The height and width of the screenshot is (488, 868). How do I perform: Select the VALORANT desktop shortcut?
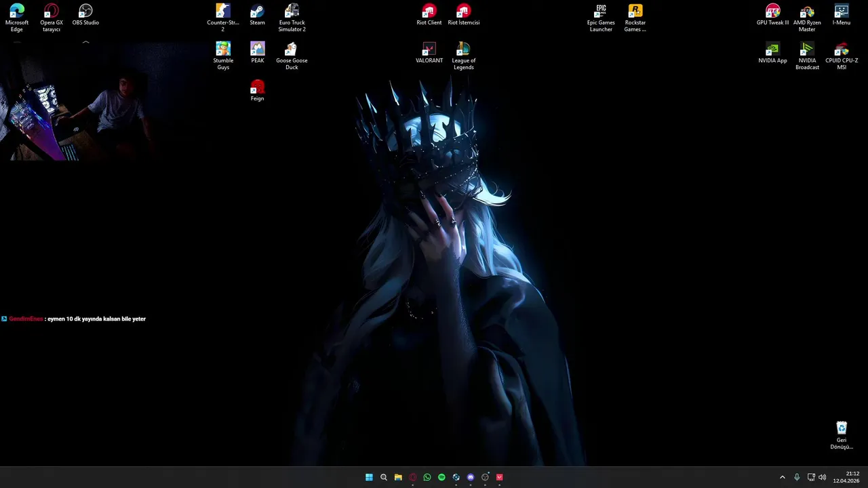(x=429, y=53)
